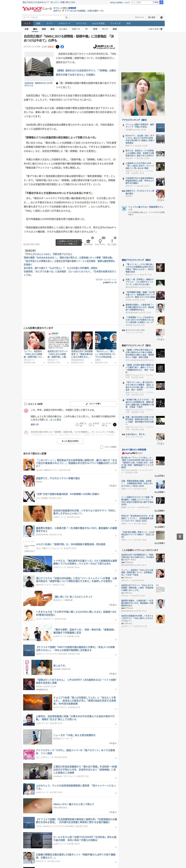Click the Yahoo! JAPAN ニュース logo

(x=37, y=9)
